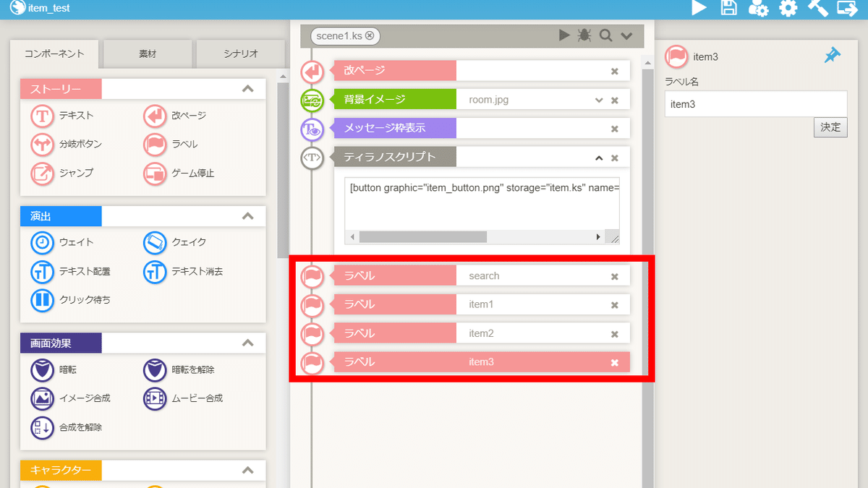
Task: Select the search label row
Action: point(482,275)
